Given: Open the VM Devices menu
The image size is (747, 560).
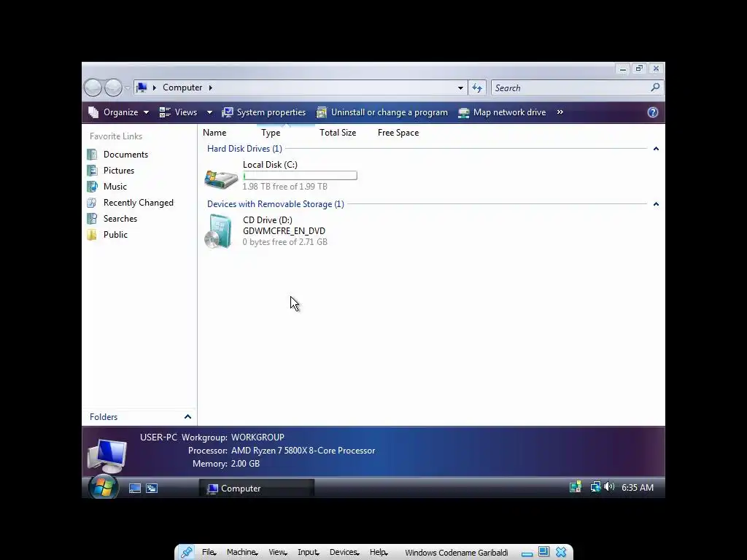Looking at the screenshot, I should [x=344, y=553].
